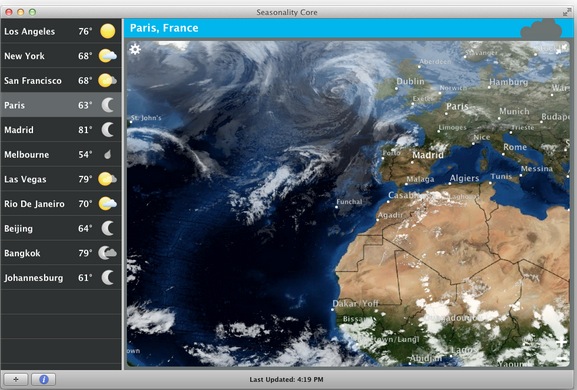Viewport: 577px width, 390px height.
Task: Toggle window fullscreen arrows in title bar
Action: pyautogui.click(x=567, y=12)
